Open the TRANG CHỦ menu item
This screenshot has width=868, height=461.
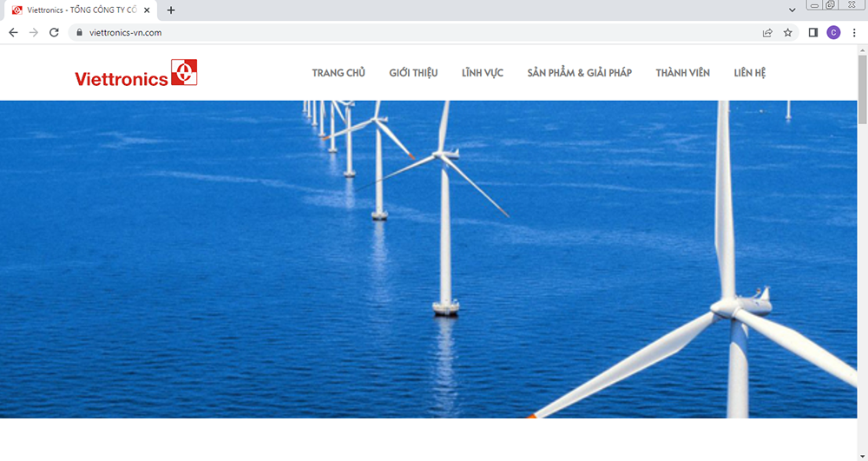click(x=339, y=73)
